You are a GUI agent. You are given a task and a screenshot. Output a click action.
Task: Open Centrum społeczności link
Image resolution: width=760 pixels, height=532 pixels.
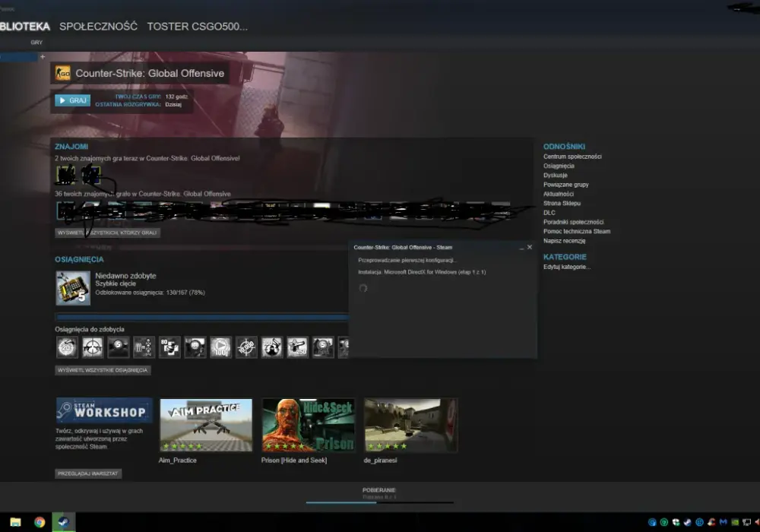(572, 157)
